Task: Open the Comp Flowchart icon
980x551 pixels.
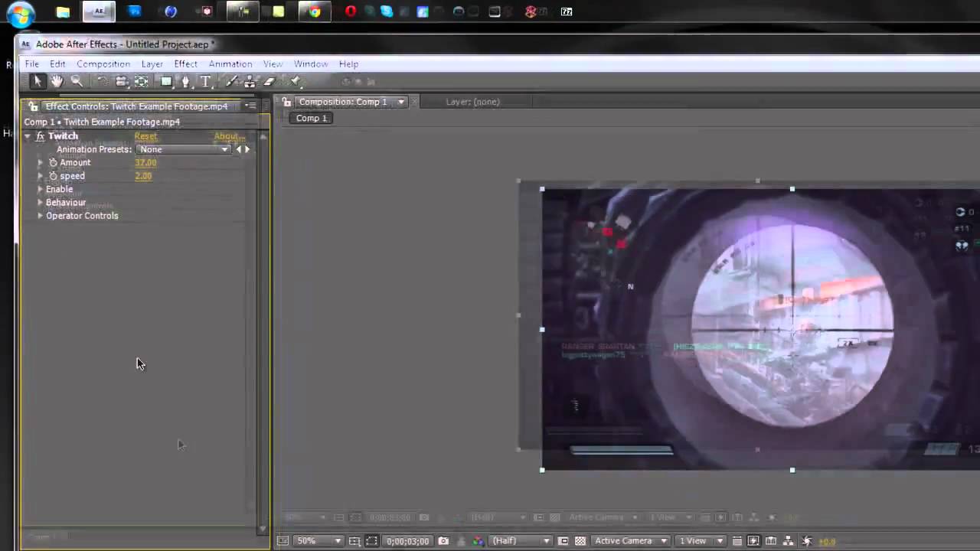Action: pos(789,541)
